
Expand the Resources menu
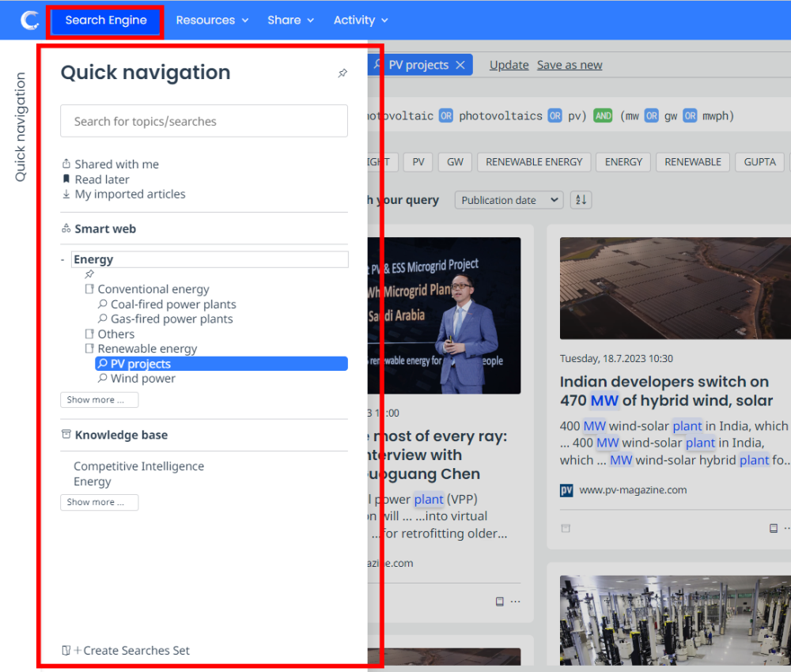pyautogui.click(x=212, y=20)
